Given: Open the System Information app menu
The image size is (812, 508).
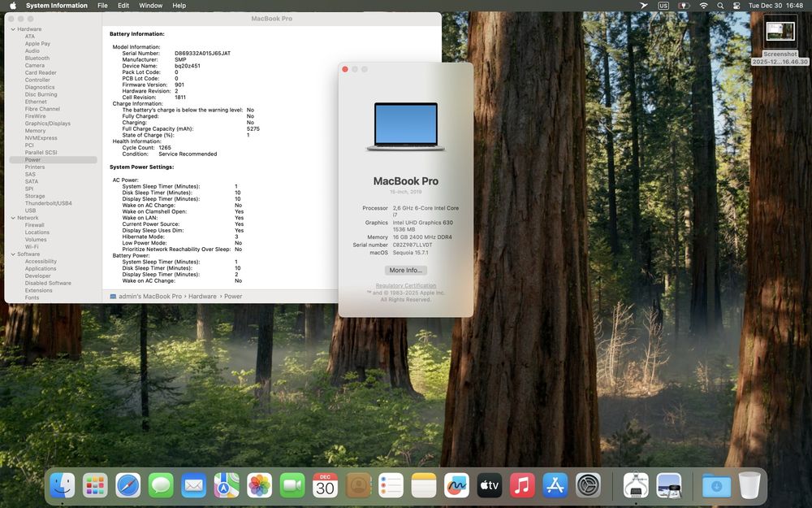Looking at the screenshot, I should point(57,6).
